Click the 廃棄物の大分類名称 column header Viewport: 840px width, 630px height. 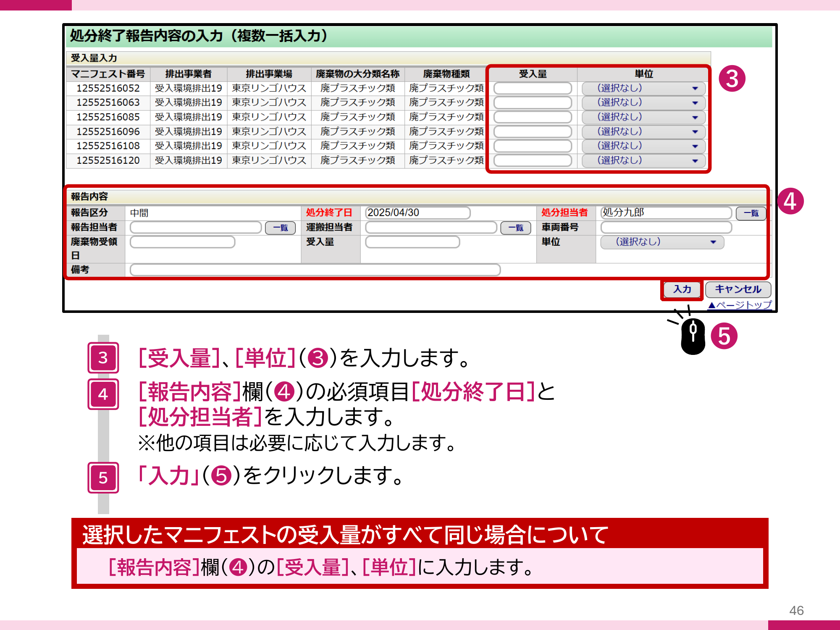click(358, 74)
